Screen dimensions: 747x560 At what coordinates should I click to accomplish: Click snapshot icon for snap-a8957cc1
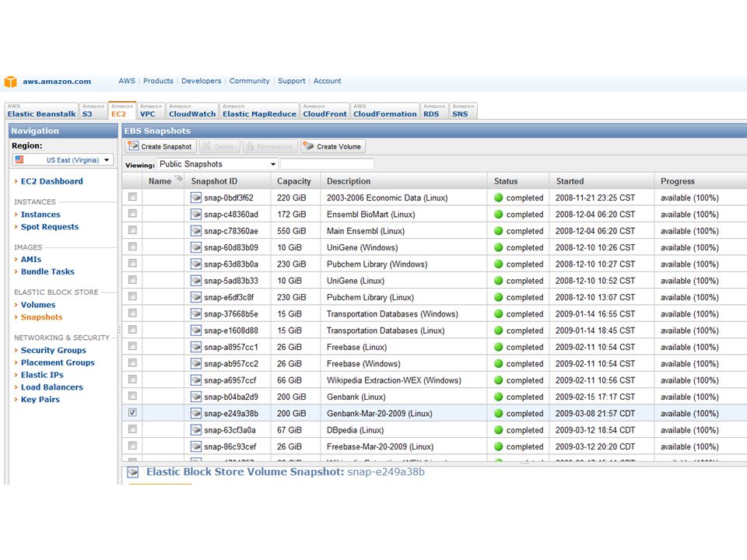coord(196,347)
